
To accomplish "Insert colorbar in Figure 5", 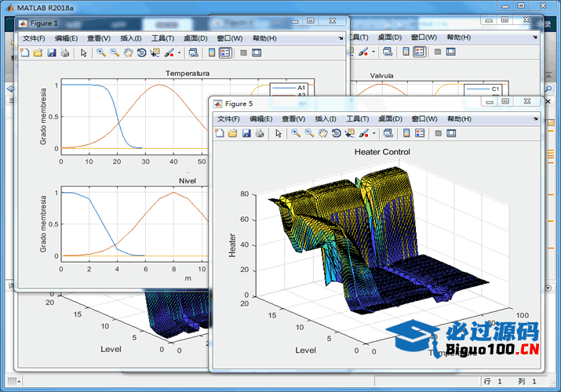I will point(406,133).
